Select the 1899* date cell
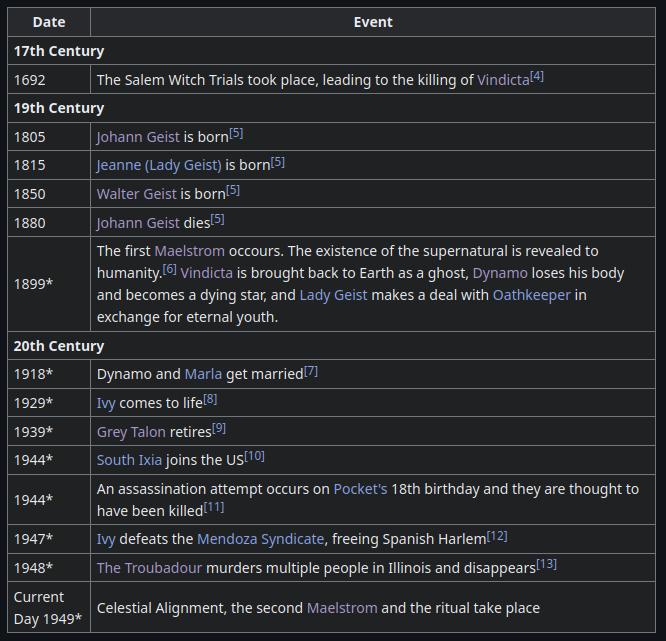The image size is (666, 641). point(49,284)
